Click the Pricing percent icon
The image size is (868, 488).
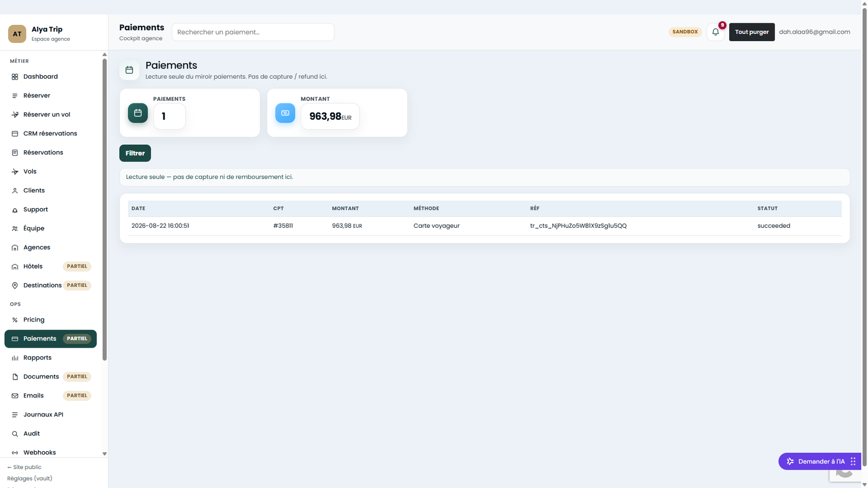(x=15, y=320)
